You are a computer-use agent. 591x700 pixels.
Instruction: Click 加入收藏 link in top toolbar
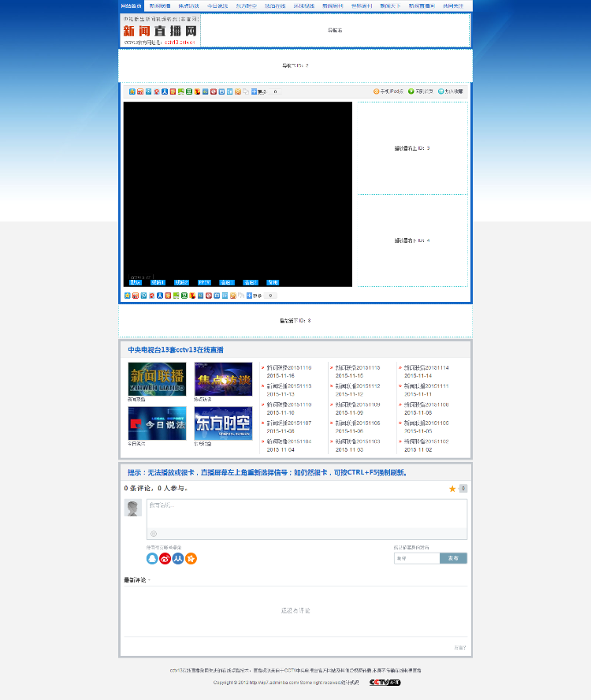click(451, 91)
